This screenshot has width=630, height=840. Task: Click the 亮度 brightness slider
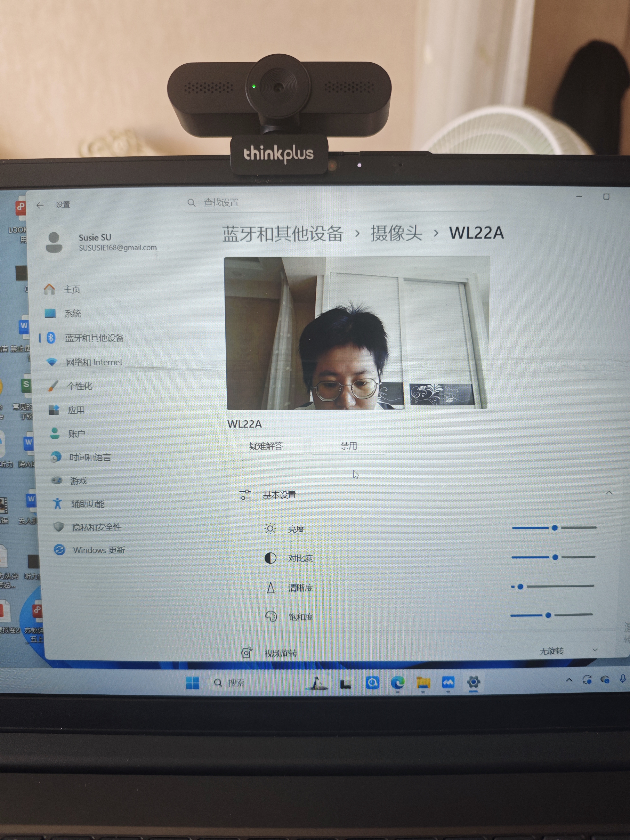click(554, 528)
